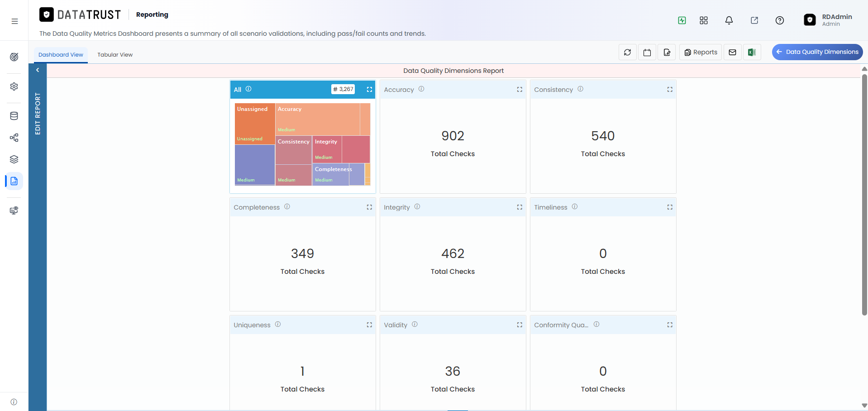Expand the Completeness card fullscreen

pyautogui.click(x=369, y=207)
